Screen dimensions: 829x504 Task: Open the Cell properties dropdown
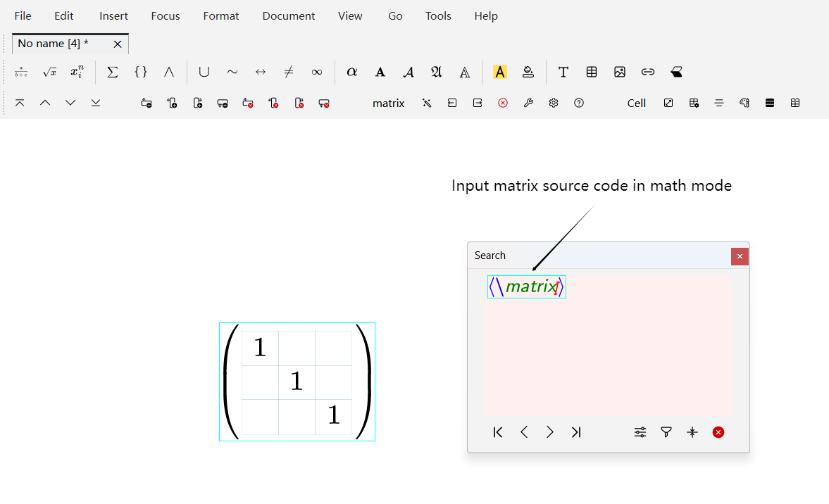click(x=636, y=103)
